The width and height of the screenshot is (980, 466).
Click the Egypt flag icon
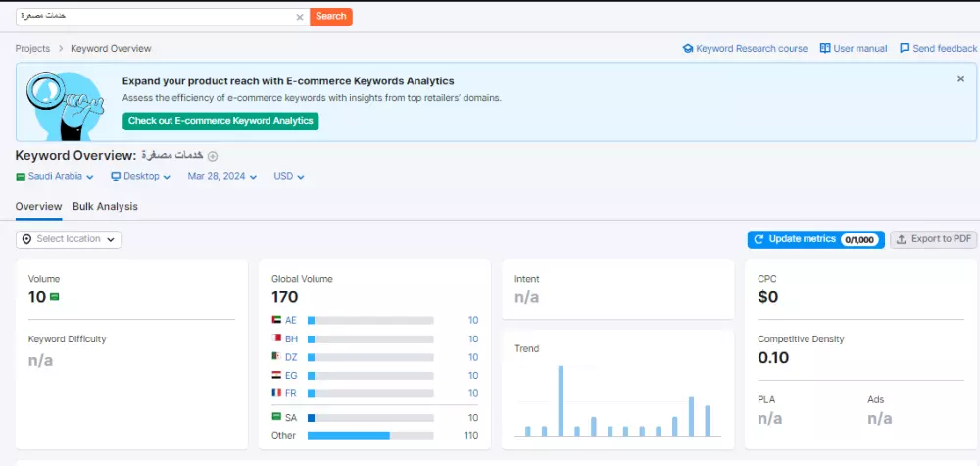coord(276,375)
